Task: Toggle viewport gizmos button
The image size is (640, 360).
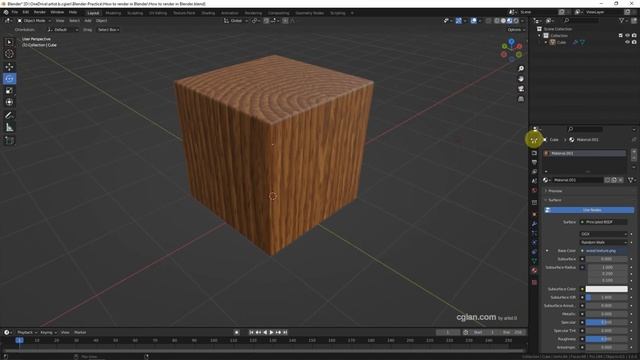Action: (x=459, y=20)
